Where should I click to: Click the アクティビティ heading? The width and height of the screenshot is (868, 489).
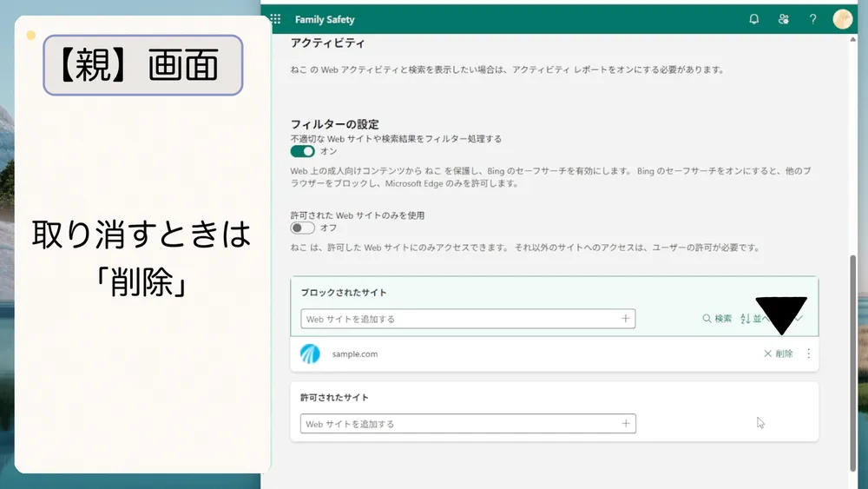coord(328,43)
